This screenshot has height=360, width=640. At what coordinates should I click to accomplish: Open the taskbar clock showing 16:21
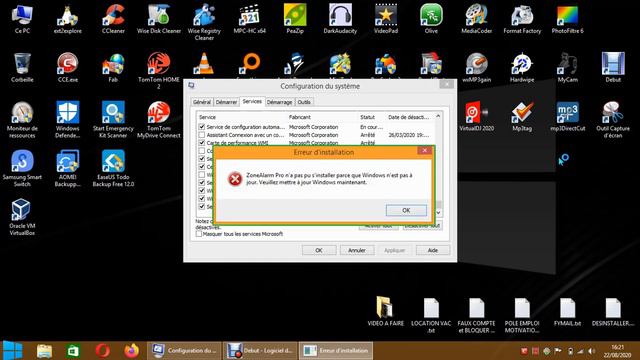pos(618,351)
